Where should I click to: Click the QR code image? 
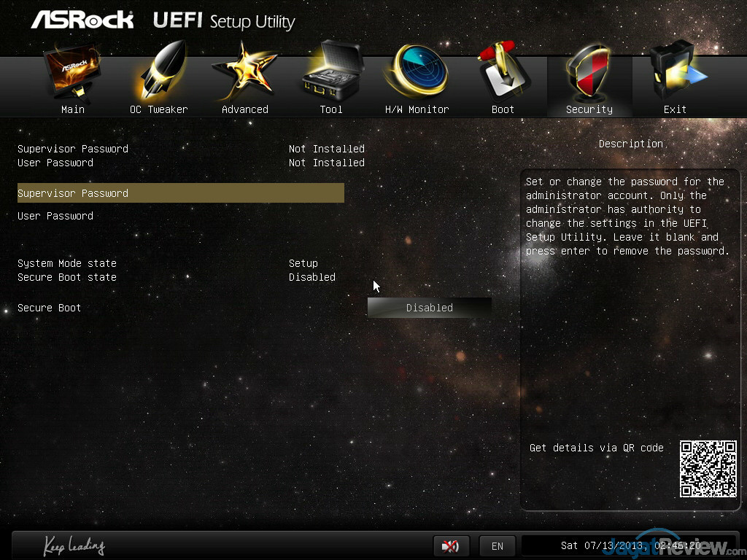[x=708, y=468]
